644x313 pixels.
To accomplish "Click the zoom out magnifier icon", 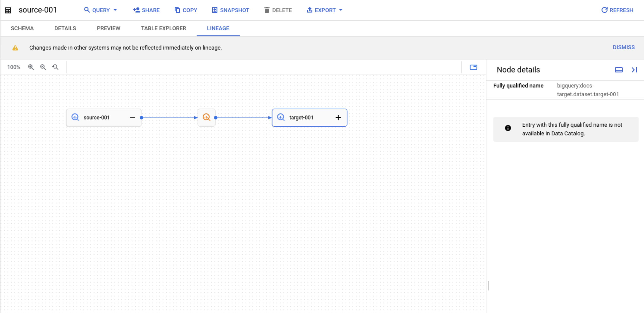I will pos(43,67).
